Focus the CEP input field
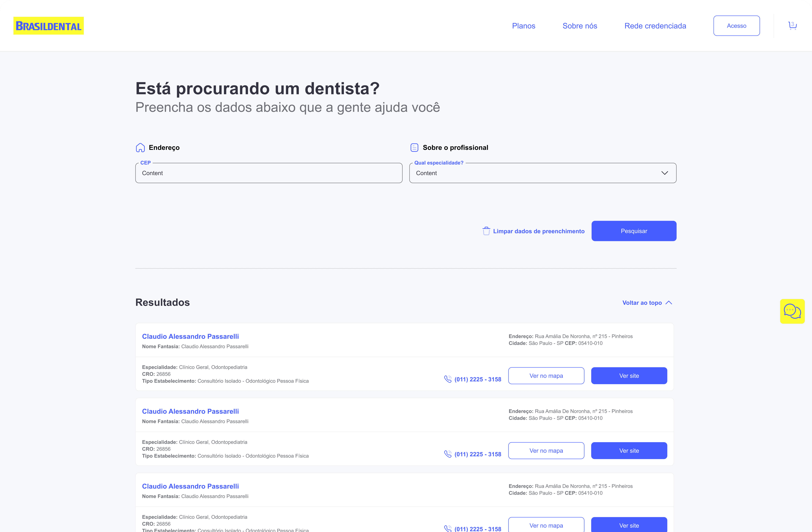This screenshot has height=532, width=812. (269, 173)
